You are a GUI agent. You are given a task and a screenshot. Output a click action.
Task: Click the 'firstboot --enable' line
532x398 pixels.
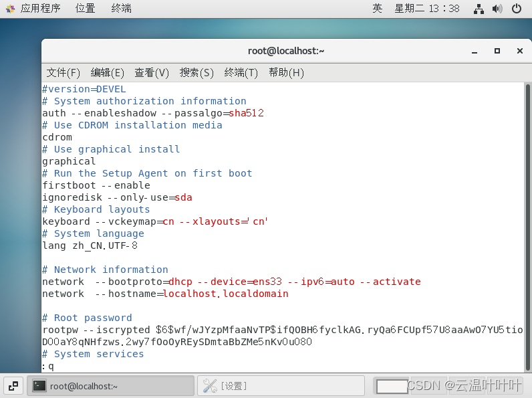coord(96,185)
